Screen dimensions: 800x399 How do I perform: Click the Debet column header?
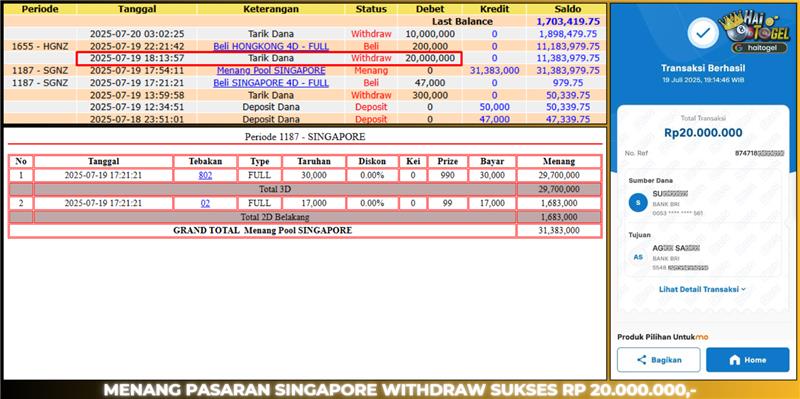click(430, 9)
